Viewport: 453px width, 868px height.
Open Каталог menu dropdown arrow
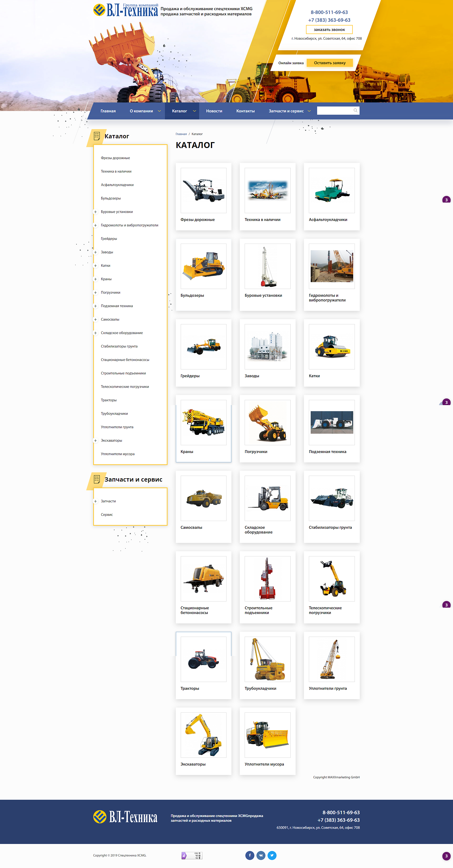tap(194, 111)
